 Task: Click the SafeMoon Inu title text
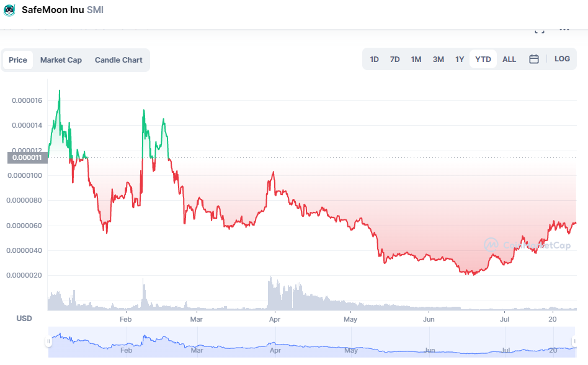[53, 10]
